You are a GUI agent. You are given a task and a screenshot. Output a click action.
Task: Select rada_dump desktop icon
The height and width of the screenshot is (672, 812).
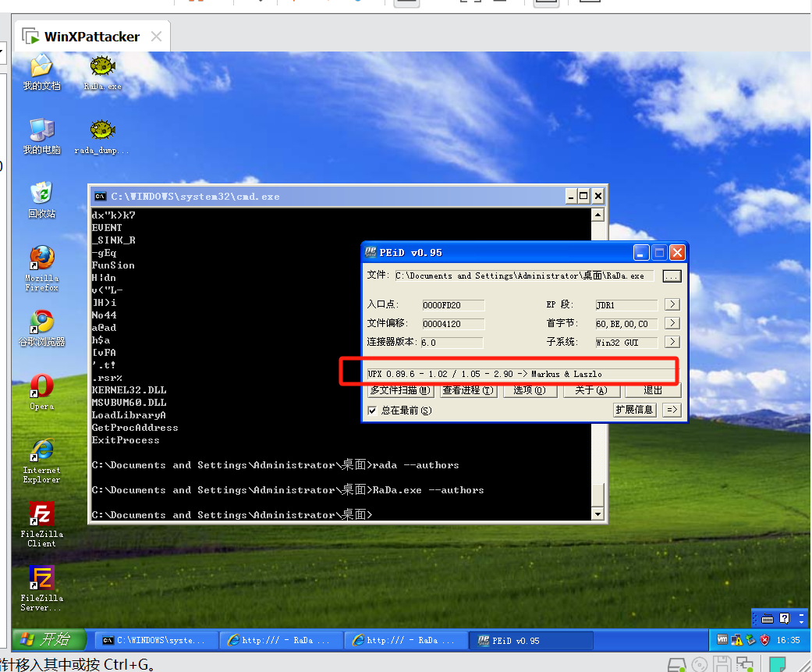point(101,137)
